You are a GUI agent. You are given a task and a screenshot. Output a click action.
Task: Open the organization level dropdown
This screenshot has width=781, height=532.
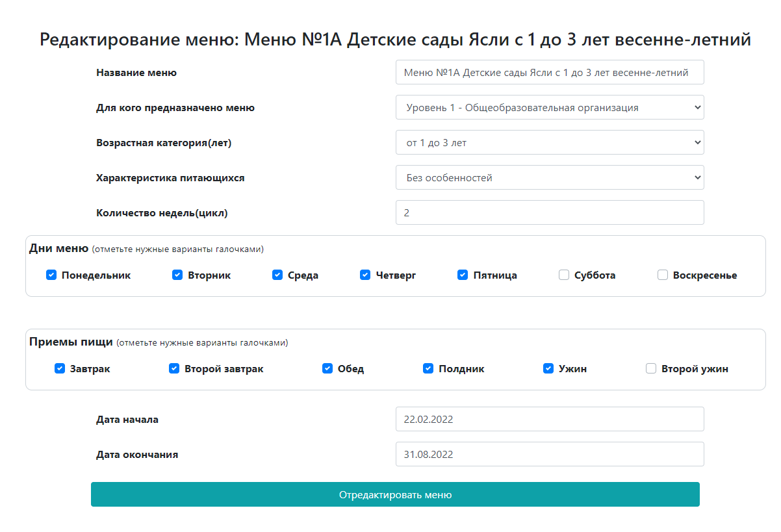point(550,107)
